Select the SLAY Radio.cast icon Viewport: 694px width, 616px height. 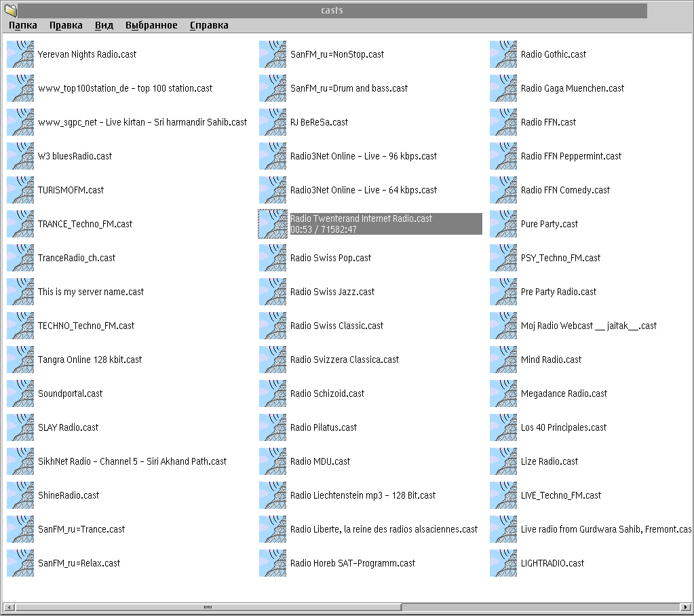[20, 427]
